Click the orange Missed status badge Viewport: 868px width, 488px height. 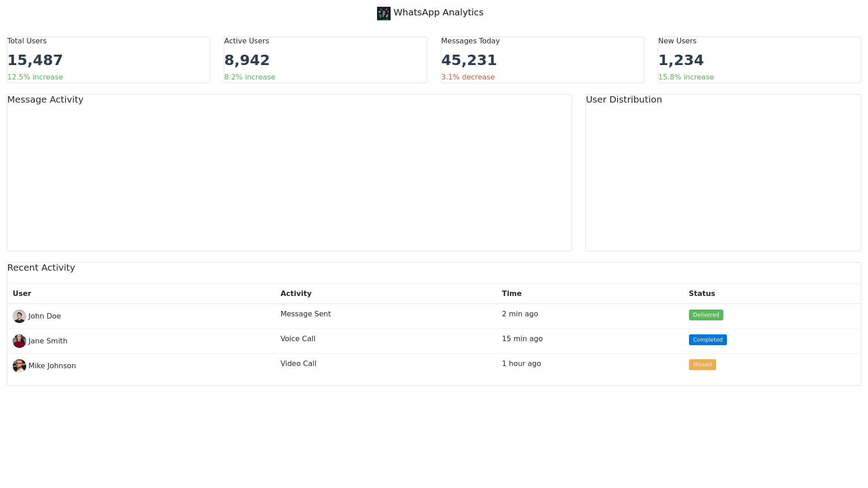click(x=702, y=365)
